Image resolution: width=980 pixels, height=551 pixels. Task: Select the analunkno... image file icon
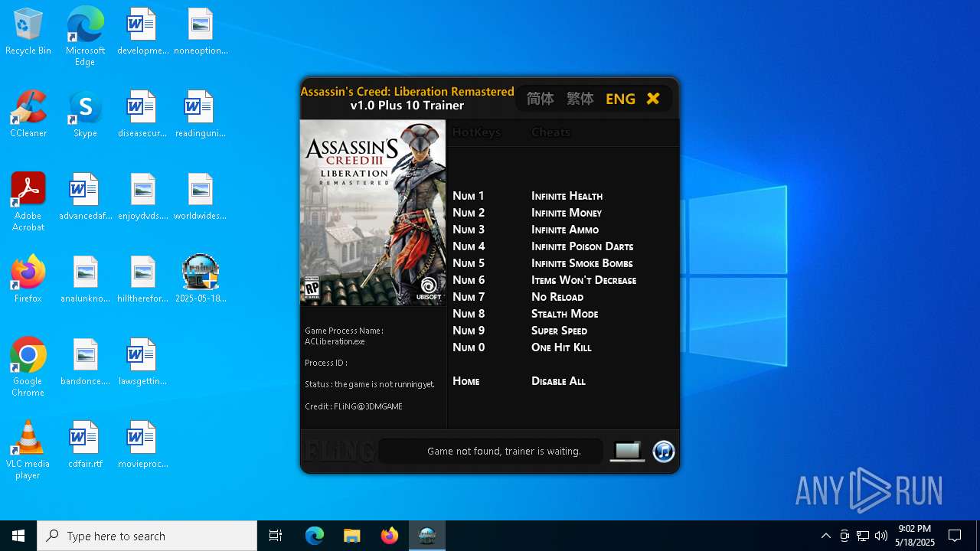pos(85,280)
